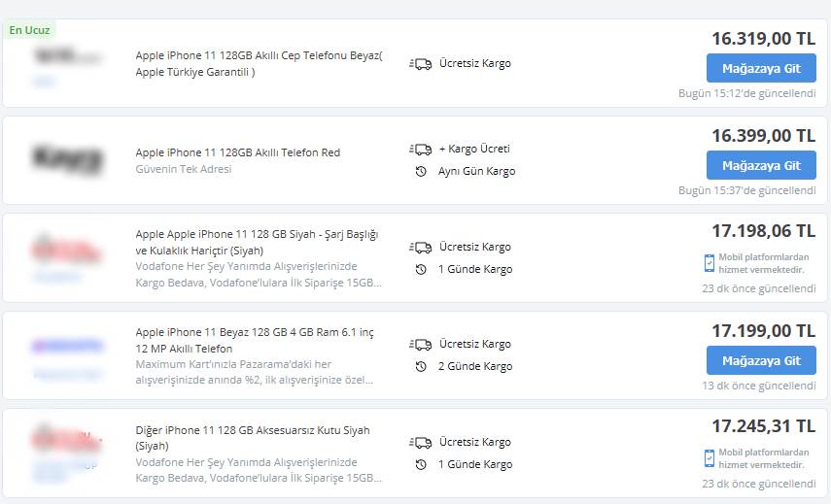Click the truck icon in the 17.245,31 TL row

click(x=420, y=443)
